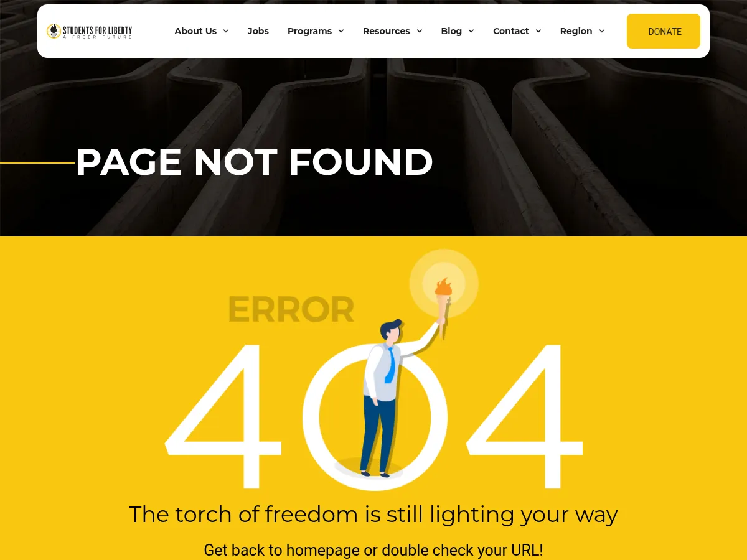Open the Contact dropdown chevron
The image size is (747, 560).
click(x=538, y=31)
